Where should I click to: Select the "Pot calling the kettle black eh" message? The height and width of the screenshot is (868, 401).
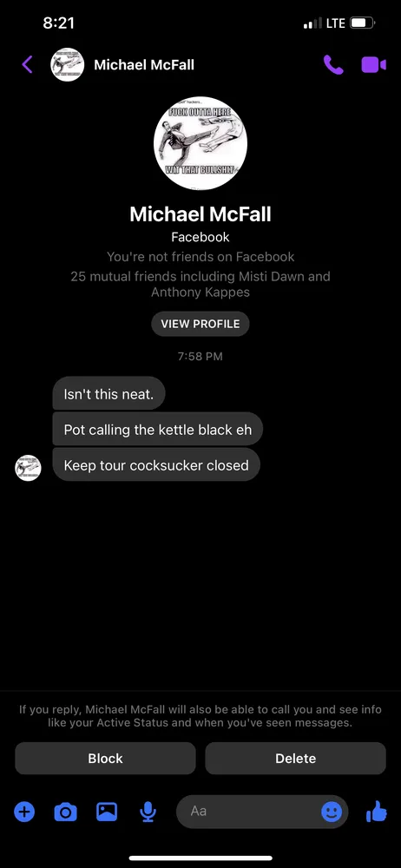pyautogui.click(x=157, y=429)
